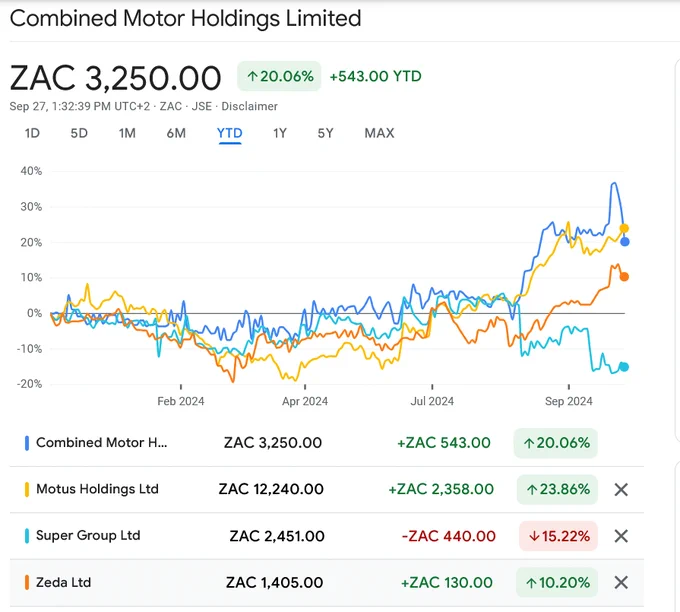
Task: Open the 5Y range tab
Action: coord(326,133)
